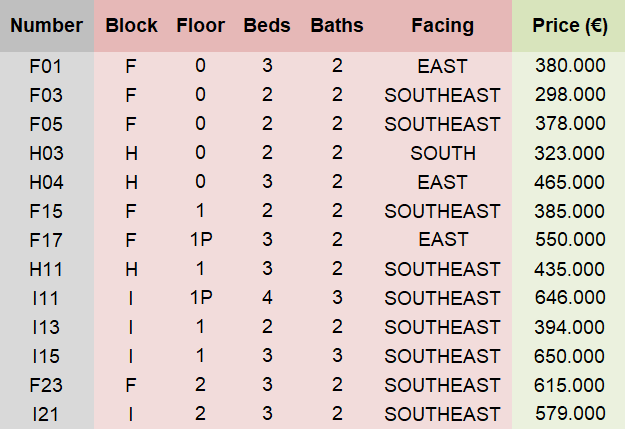Select the Facing column header
Viewport: 625px width, 429px height.
point(442,25)
